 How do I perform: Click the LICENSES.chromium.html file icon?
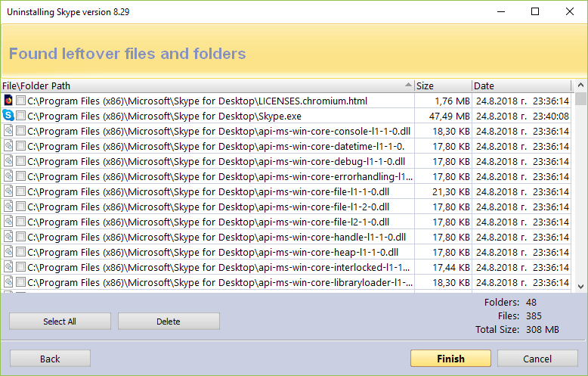(x=8, y=101)
